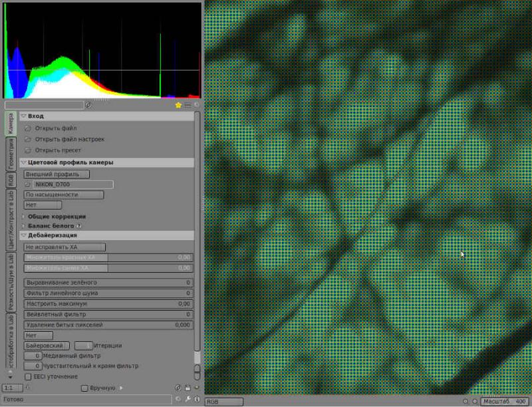Click the Выравнивание зелёного slider

pos(108,283)
